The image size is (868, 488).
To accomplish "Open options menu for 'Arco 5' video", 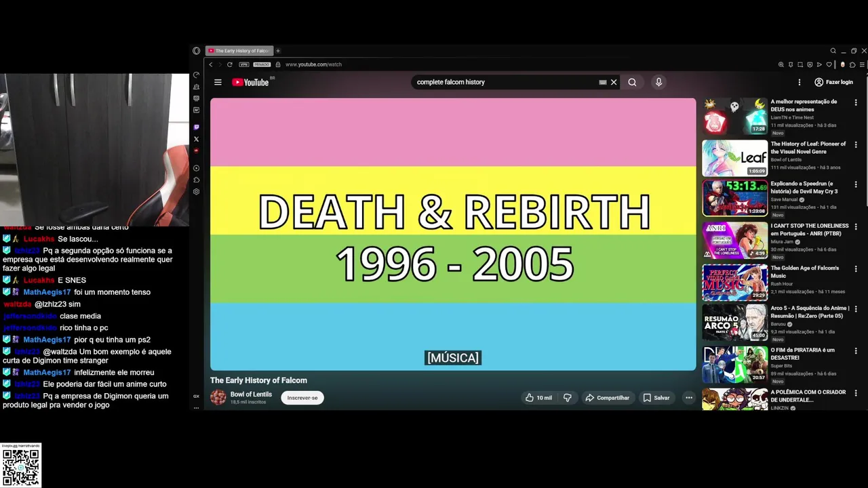I will (856, 308).
